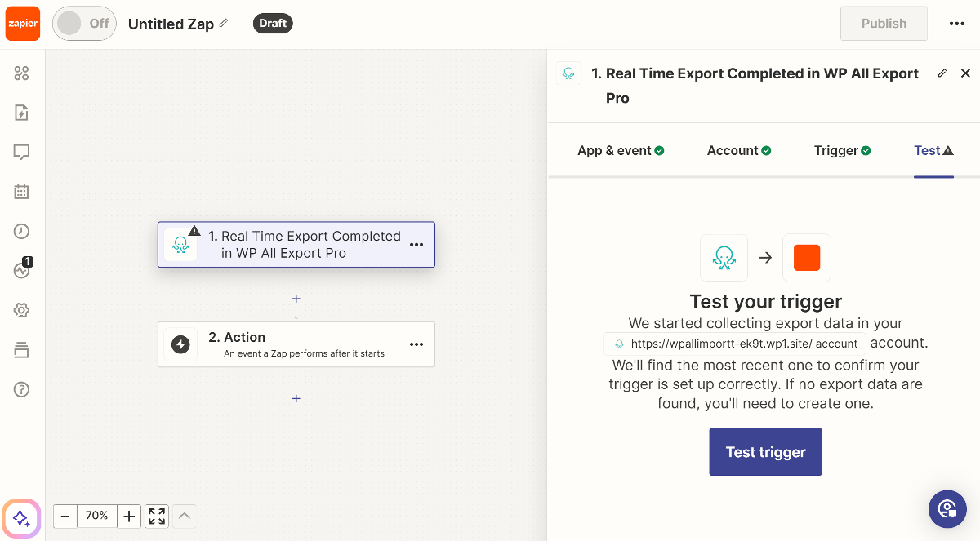Toggle the Zap On/Off switch
This screenshot has height=541, width=980.
(84, 24)
